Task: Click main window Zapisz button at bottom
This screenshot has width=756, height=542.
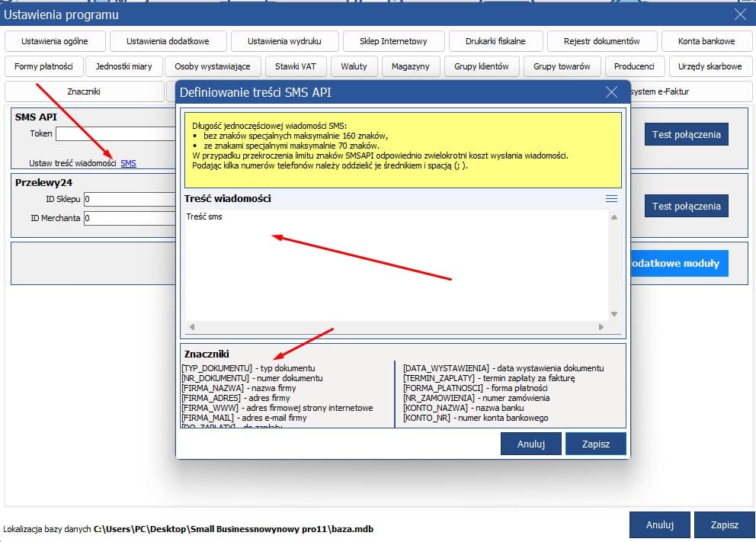Action: click(724, 525)
